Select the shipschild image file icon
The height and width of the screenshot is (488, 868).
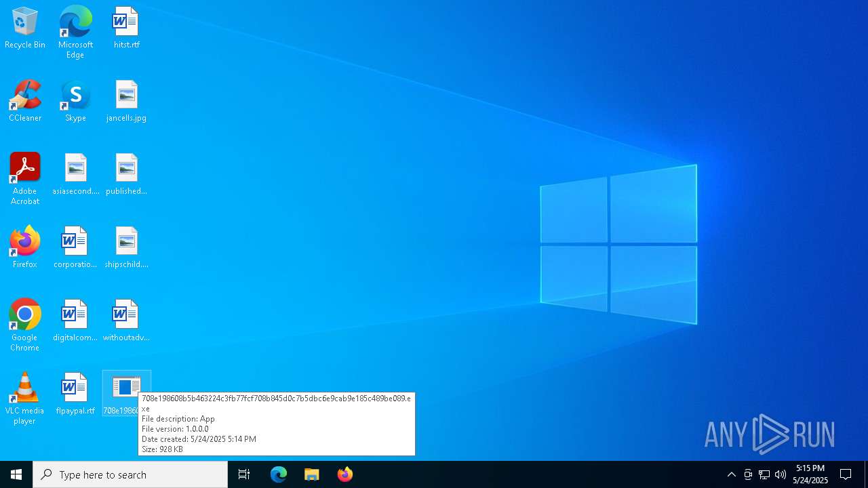126,248
